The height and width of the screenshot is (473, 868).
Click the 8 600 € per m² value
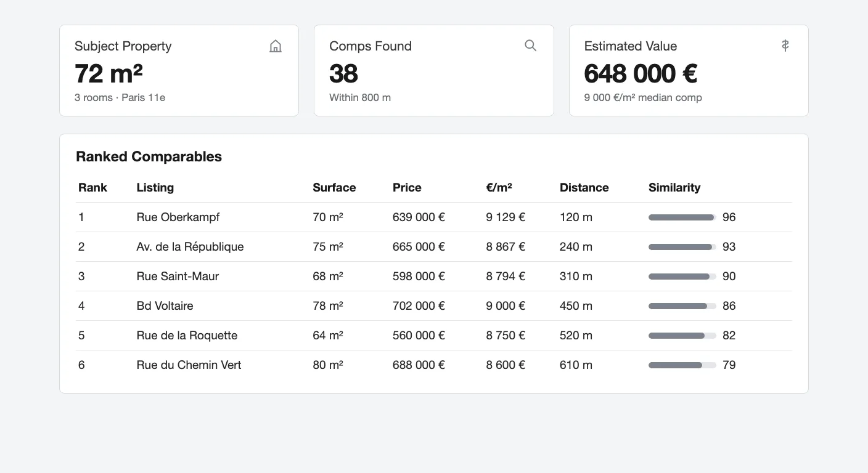506,365
